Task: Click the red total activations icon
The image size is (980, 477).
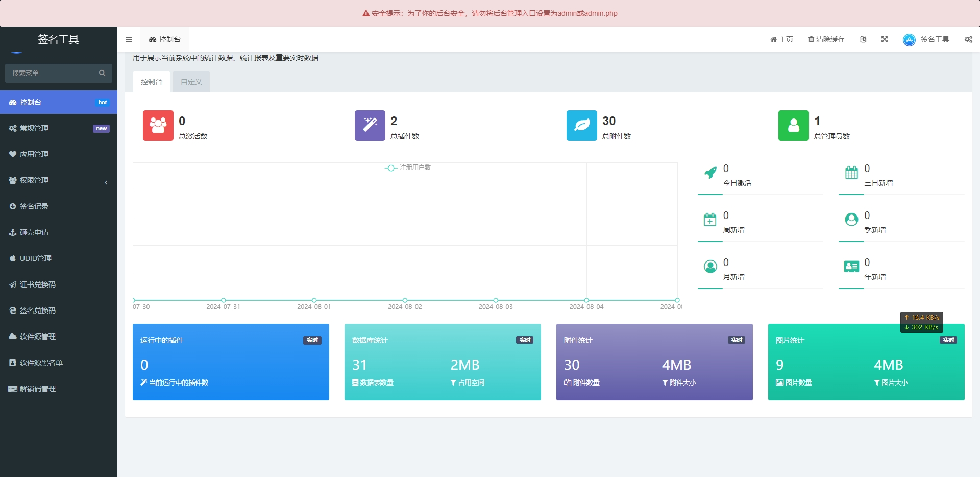Action: tap(158, 126)
